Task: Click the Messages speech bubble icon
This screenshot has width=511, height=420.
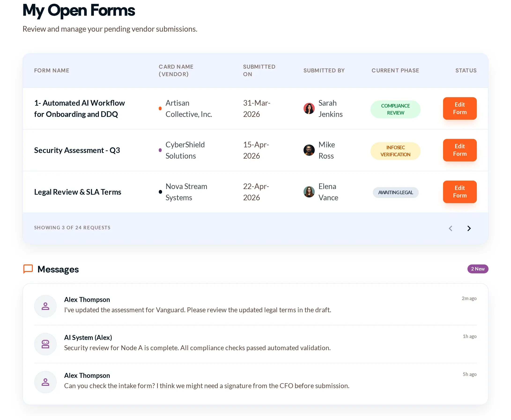Action: point(28,269)
